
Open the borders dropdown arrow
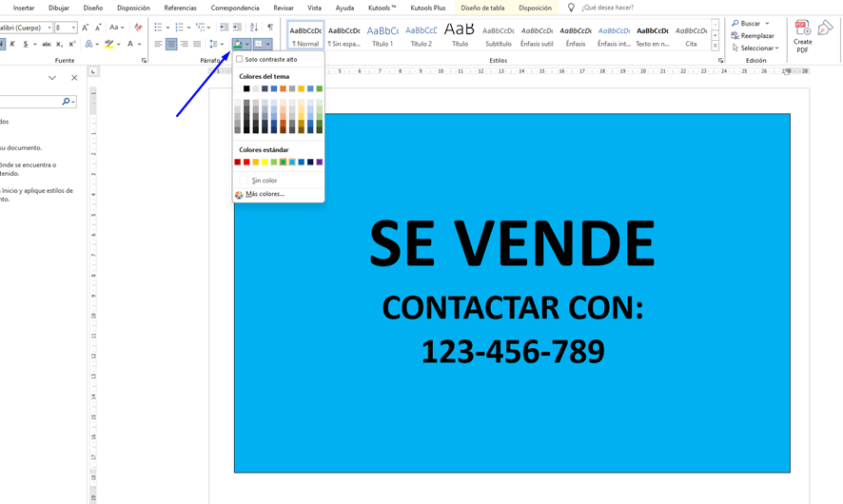(x=268, y=44)
